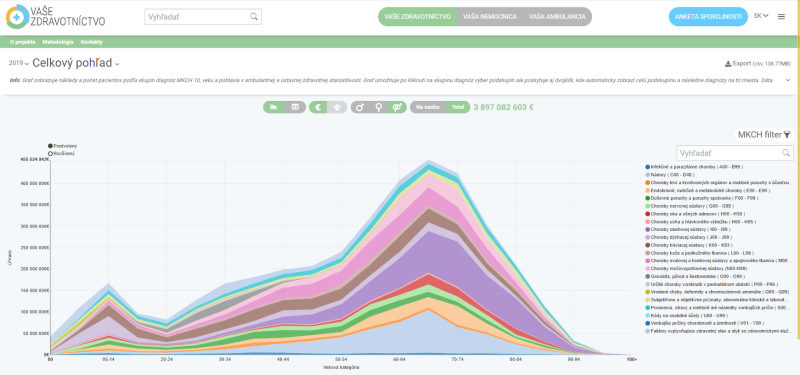Open Kontakty menu item

point(92,42)
